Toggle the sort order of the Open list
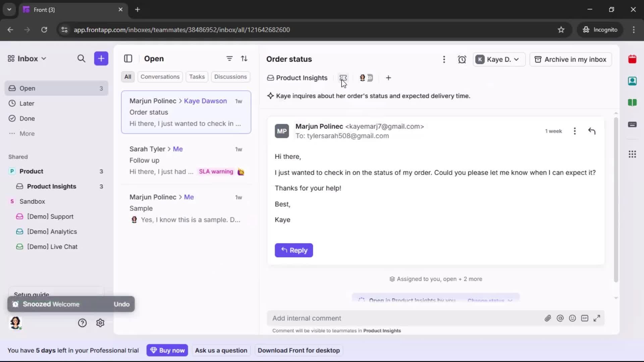Screen dimensions: 644x362 point(245,59)
